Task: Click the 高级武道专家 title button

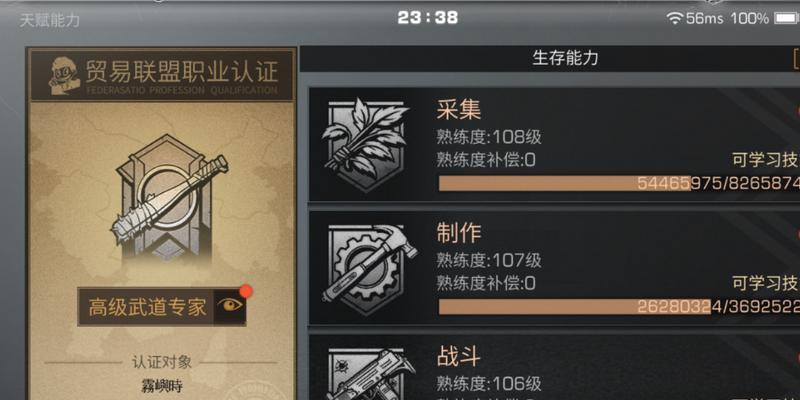Action: [x=147, y=307]
